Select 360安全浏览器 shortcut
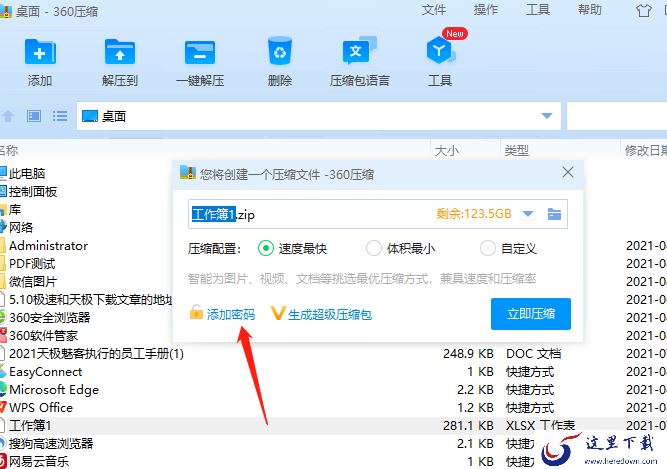The height and width of the screenshot is (469, 667). (50, 318)
